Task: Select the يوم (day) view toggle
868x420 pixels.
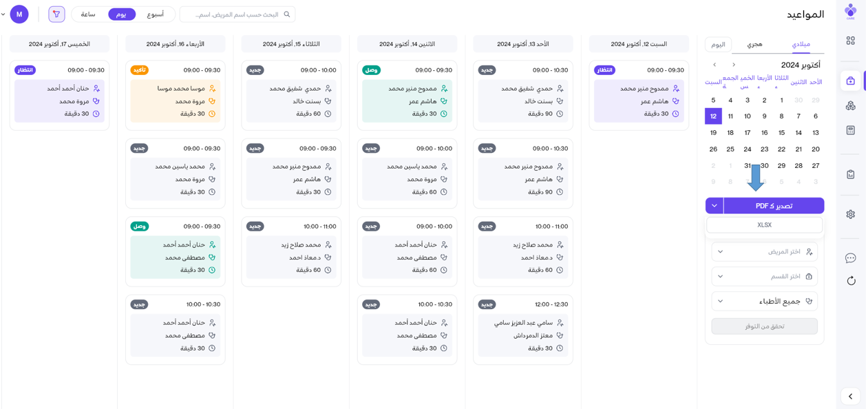Action: (x=121, y=14)
